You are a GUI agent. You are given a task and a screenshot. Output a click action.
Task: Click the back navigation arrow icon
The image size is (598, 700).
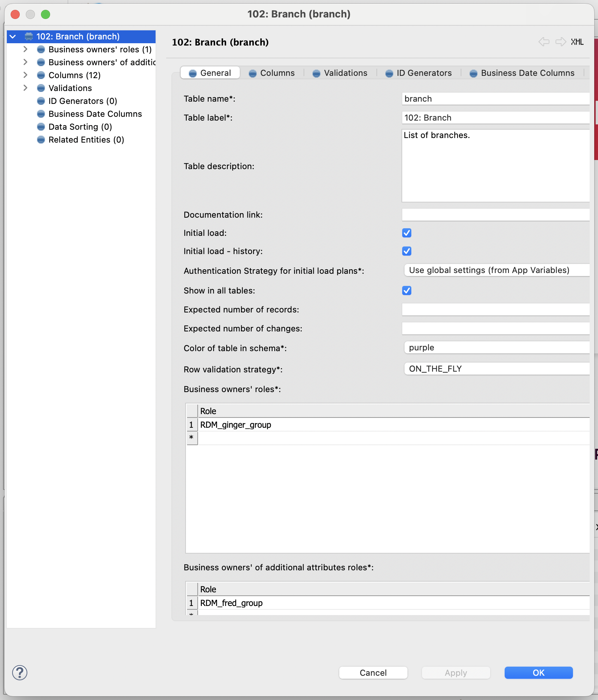544,42
